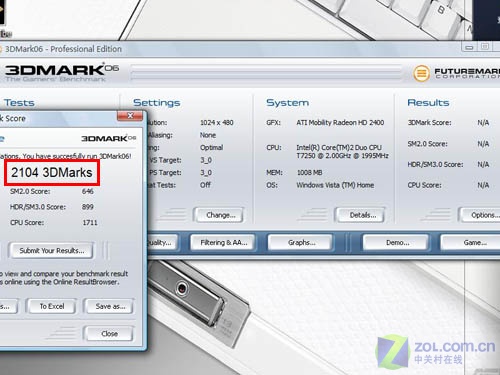Click the Results section heading

pyautogui.click(x=428, y=102)
